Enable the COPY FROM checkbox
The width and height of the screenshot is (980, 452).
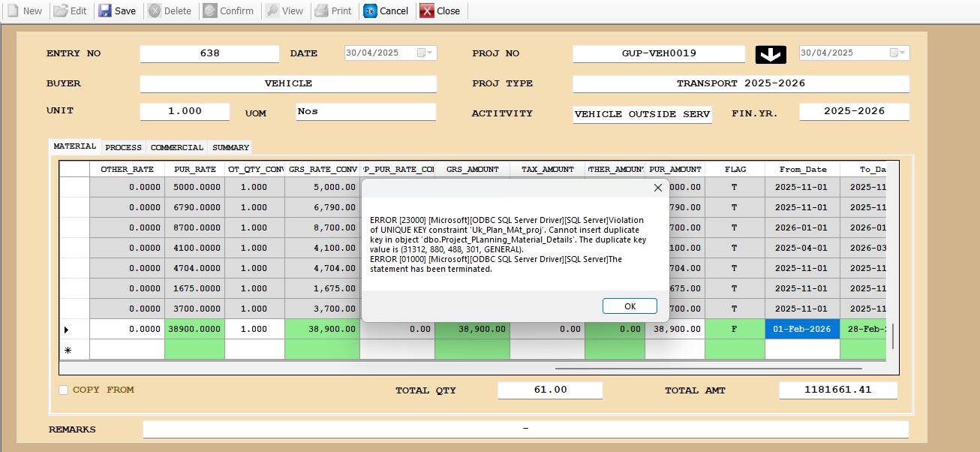click(64, 390)
